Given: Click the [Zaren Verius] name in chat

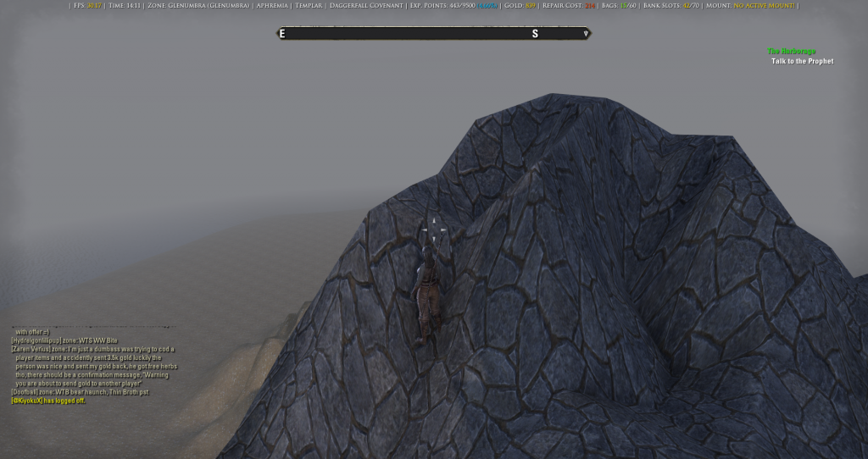Looking at the screenshot, I should click(31, 350).
